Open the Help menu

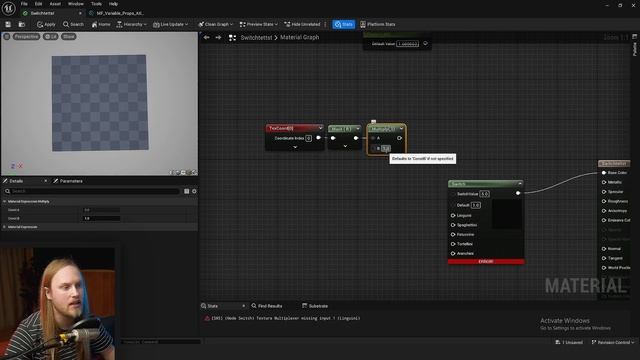point(113,4)
